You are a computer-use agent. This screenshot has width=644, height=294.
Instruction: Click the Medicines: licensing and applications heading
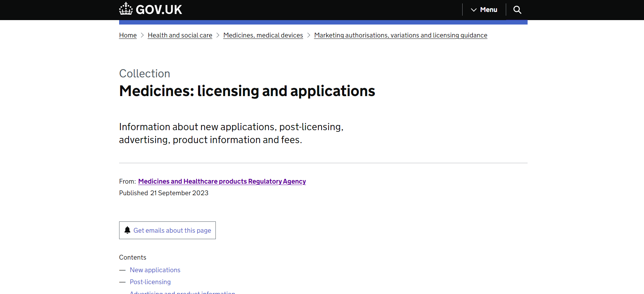247,91
